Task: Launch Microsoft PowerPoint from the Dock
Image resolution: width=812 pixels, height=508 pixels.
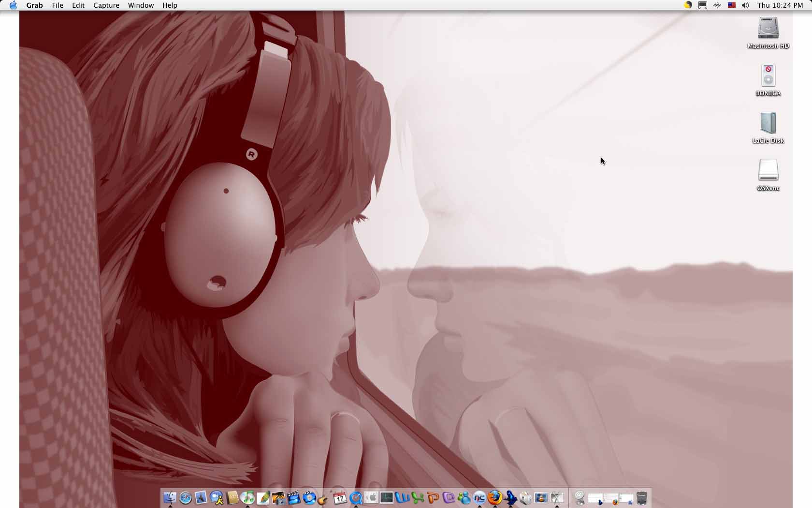Action: pos(433,498)
